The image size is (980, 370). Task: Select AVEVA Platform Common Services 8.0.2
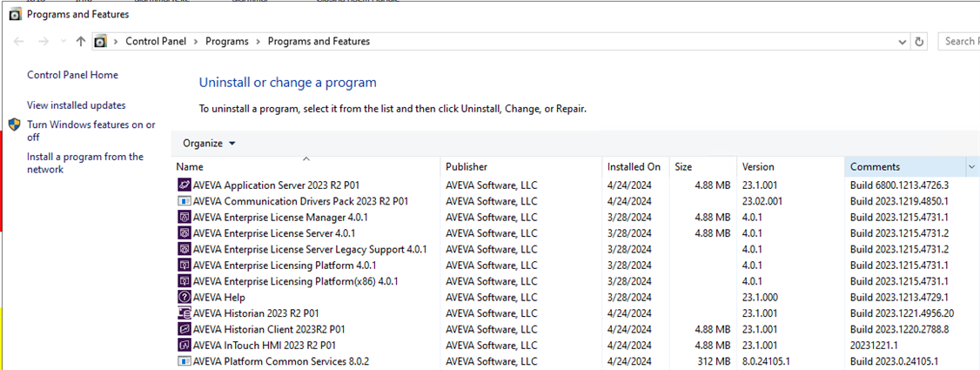[x=283, y=360]
